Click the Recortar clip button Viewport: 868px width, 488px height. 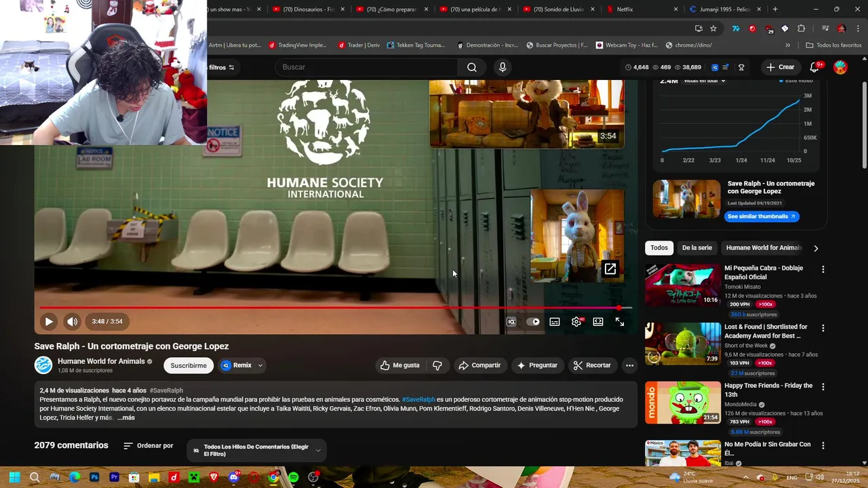click(592, 365)
